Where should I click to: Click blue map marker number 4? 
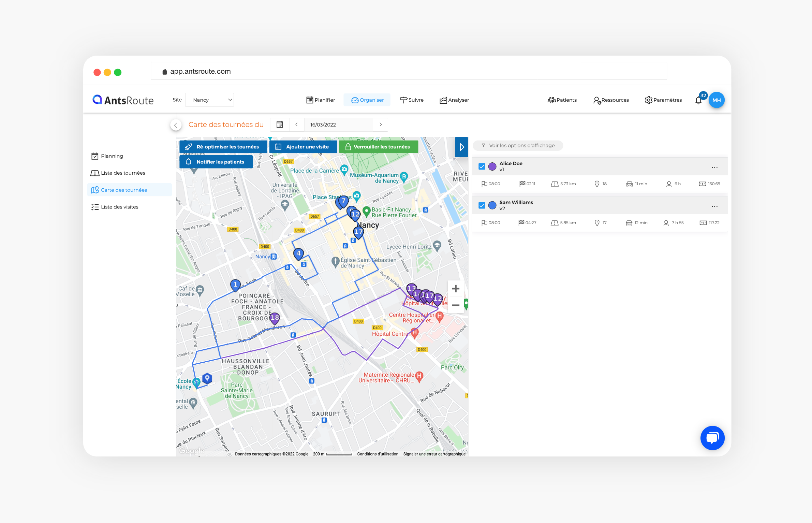click(x=298, y=254)
